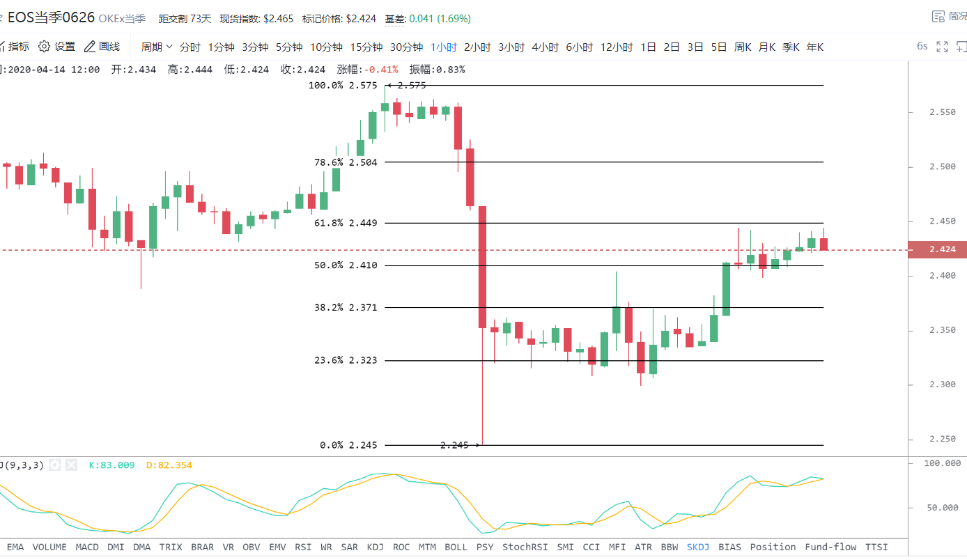Choose the OBV indicator
This screenshot has width=967, height=560.
click(252, 547)
